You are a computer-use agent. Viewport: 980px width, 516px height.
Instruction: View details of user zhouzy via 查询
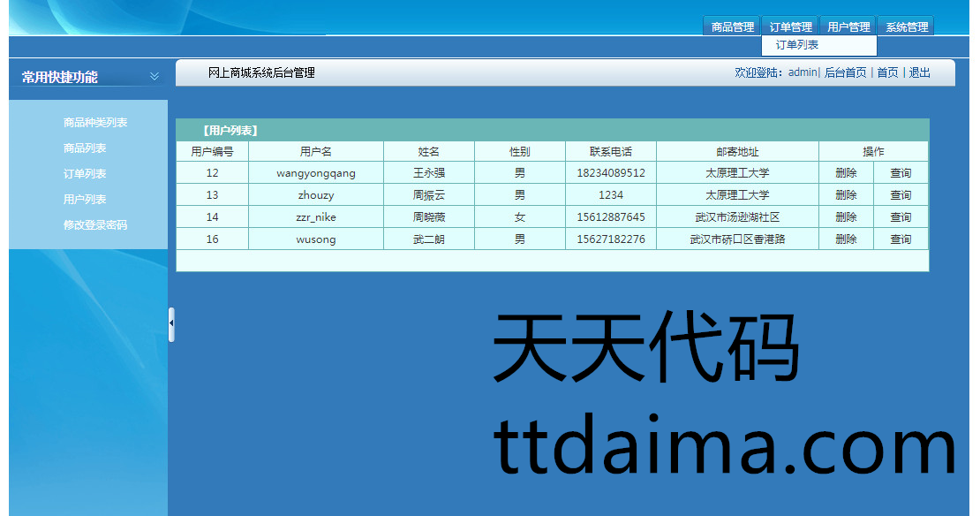(901, 195)
